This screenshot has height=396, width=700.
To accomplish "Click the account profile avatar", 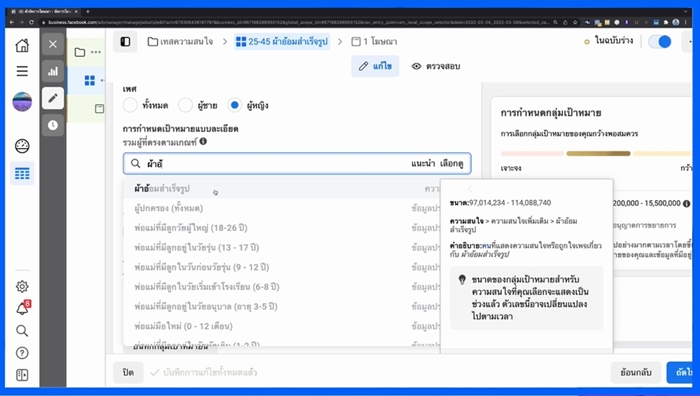I will click(22, 101).
